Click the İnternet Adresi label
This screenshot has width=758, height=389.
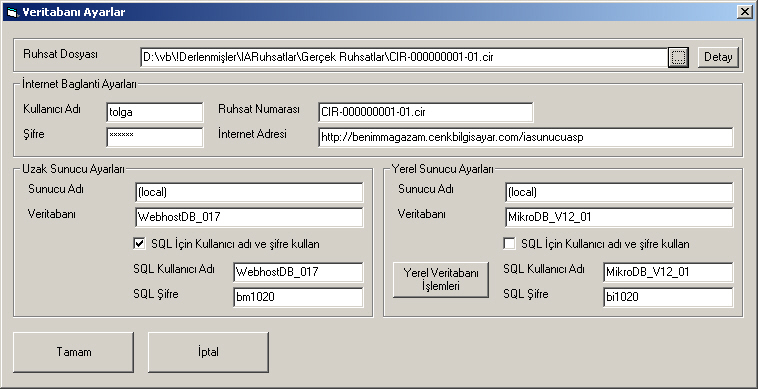tap(252, 134)
